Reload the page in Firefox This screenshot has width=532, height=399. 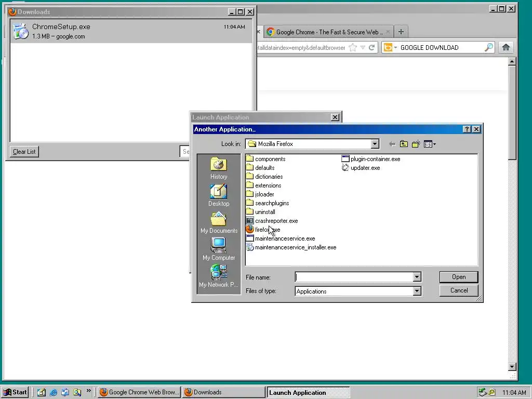[x=371, y=47]
